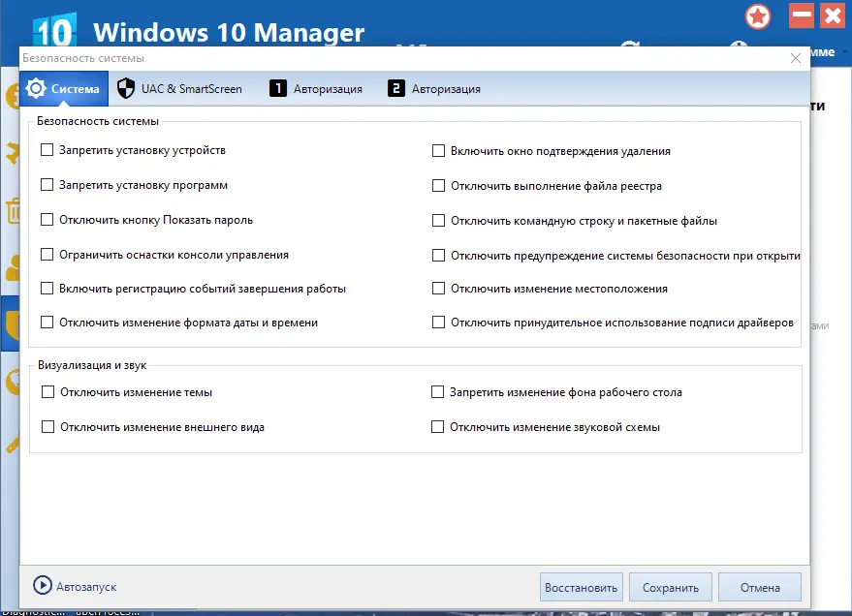852x616 pixels.
Task: Click the Сохранить button
Action: 671,587
